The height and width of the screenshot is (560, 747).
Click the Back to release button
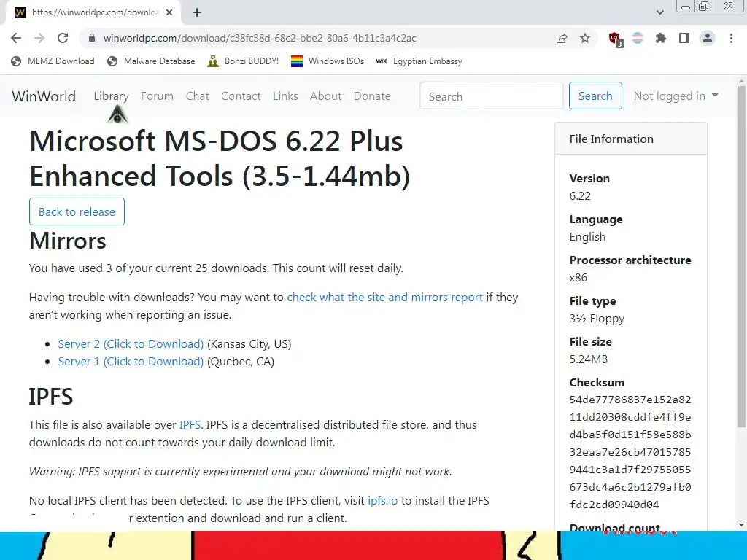pos(77,211)
